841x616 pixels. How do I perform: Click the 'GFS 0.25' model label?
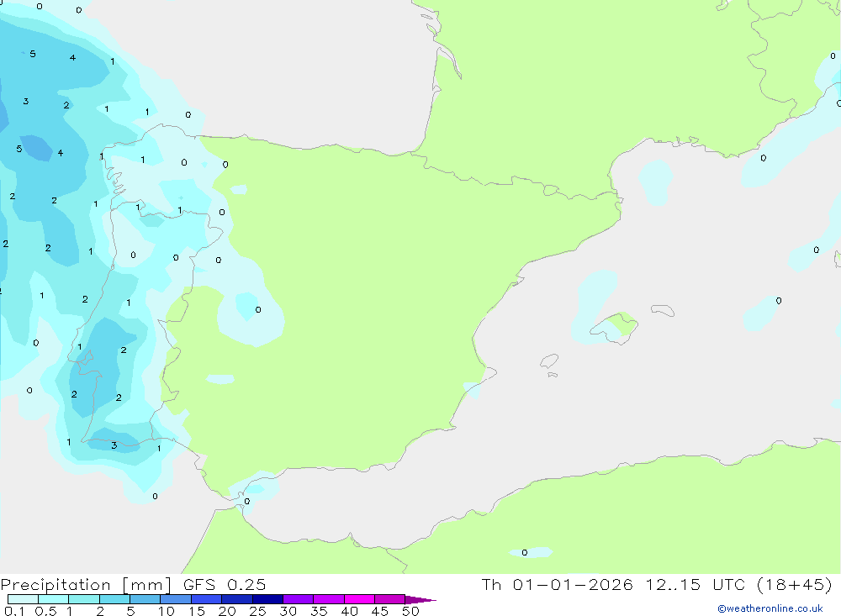click(x=225, y=584)
